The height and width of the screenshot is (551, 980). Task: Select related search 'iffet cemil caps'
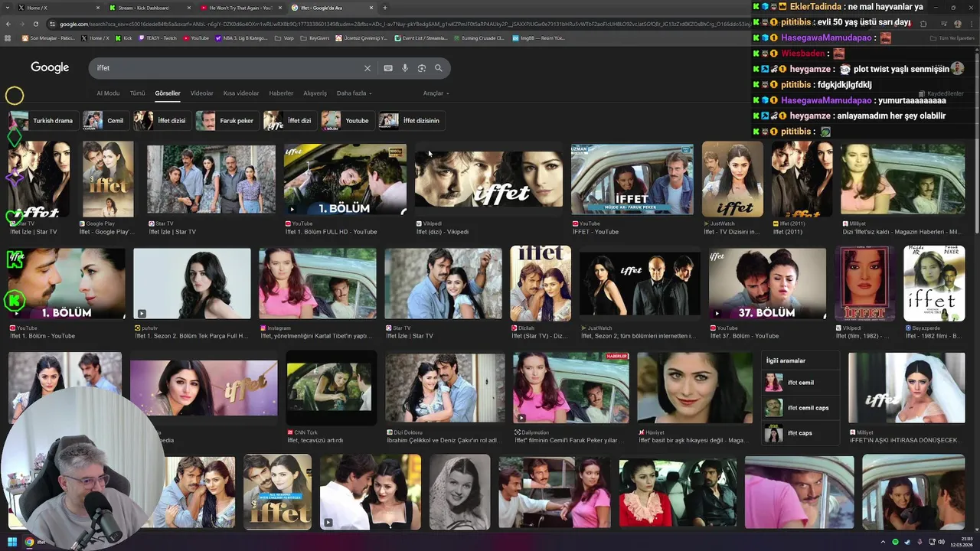coord(801,408)
